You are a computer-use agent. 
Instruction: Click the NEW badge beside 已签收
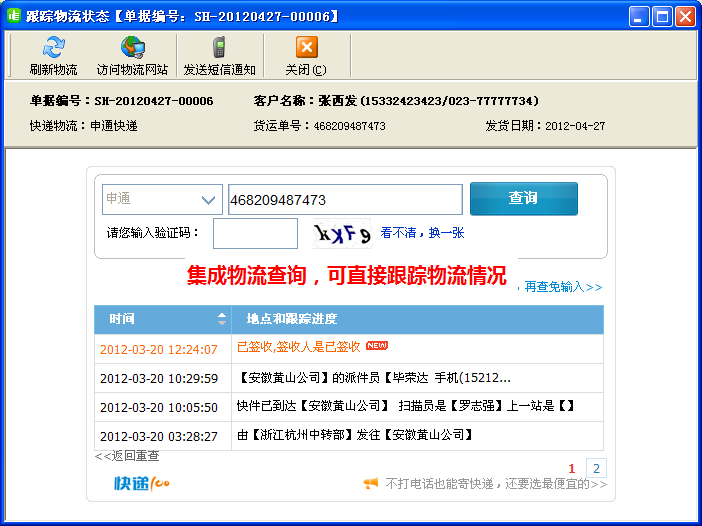[377, 346]
